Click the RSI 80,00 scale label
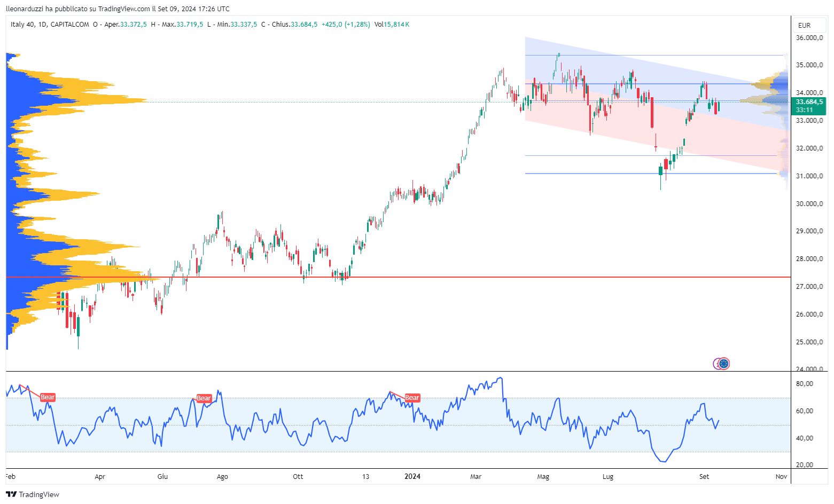Screen dimensions: 834x504 coord(804,384)
